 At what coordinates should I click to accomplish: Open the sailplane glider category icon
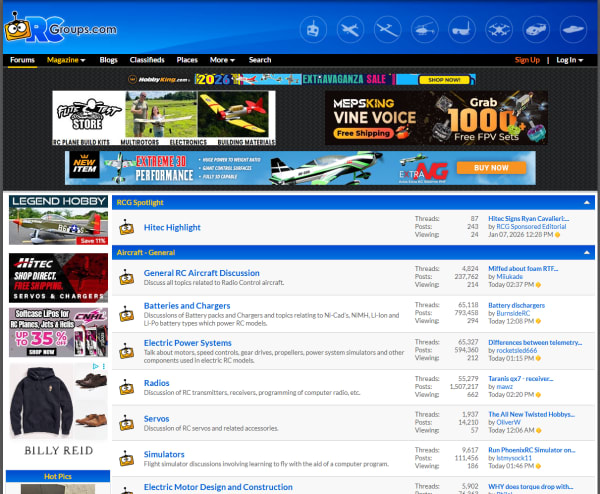click(388, 29)
